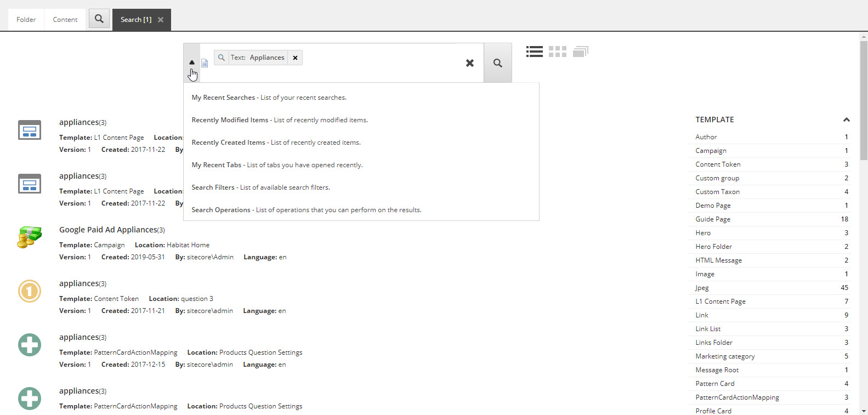The image size is (868, 415).
Task: Filter by Links Folder template
Action: coord(770,343)
